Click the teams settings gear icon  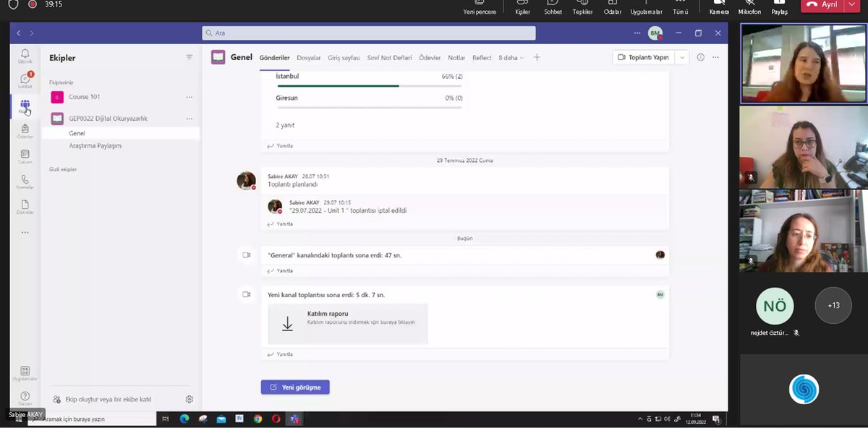click(190, 399)
